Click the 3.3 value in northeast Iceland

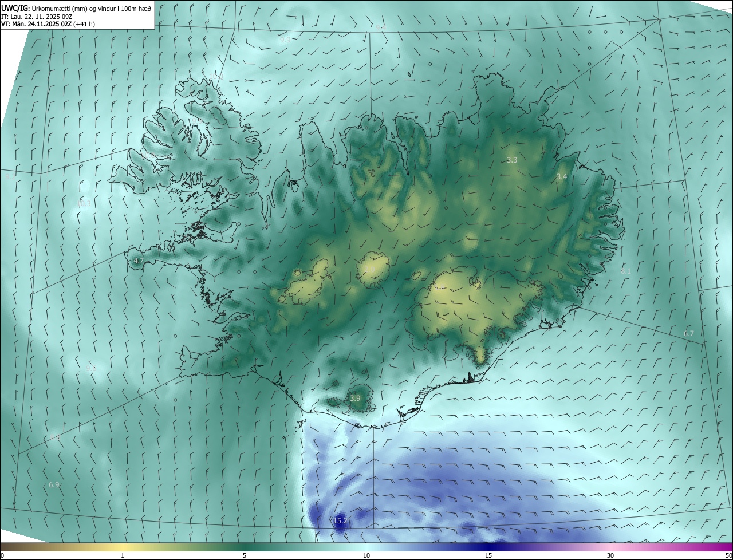pyautogui.click(x=512, y=160)
